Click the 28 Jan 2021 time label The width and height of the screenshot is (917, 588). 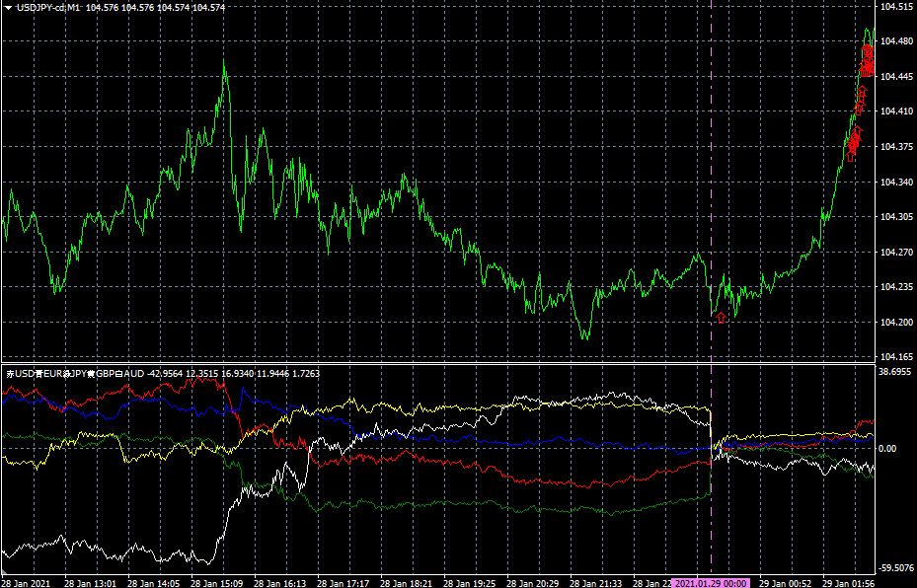(x=26, y=583)
